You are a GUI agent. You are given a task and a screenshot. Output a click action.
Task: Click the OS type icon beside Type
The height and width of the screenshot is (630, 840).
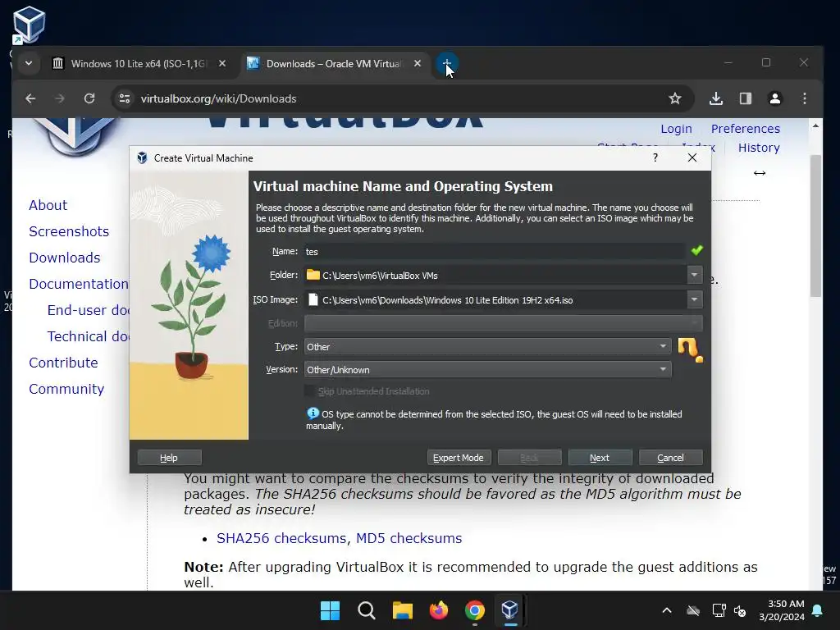[x=690, y=349]
